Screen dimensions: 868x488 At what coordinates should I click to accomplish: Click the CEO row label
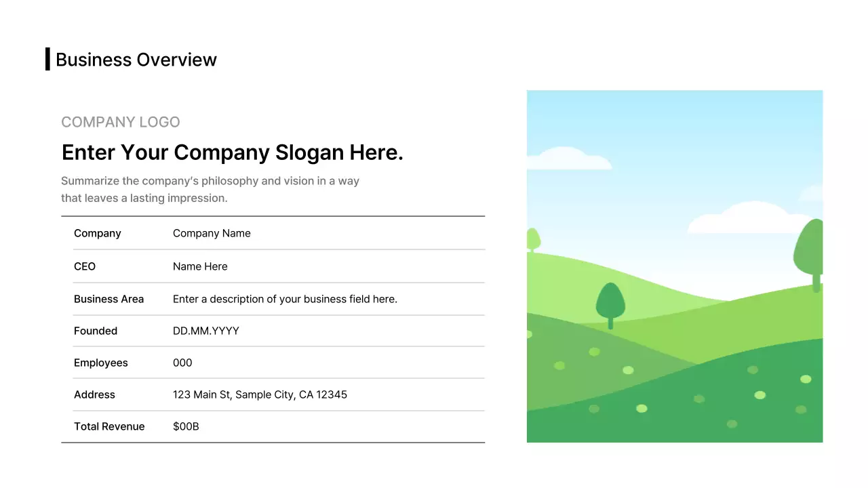click(85, 266)
